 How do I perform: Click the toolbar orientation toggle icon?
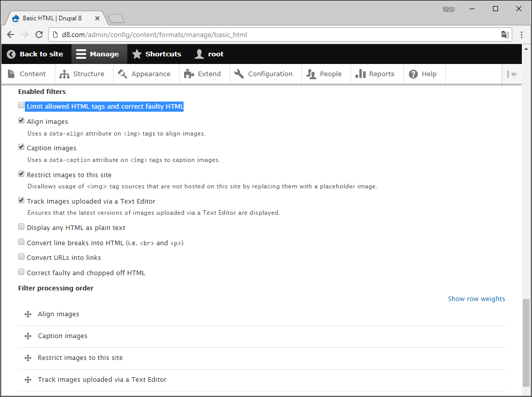pos(512,74)
